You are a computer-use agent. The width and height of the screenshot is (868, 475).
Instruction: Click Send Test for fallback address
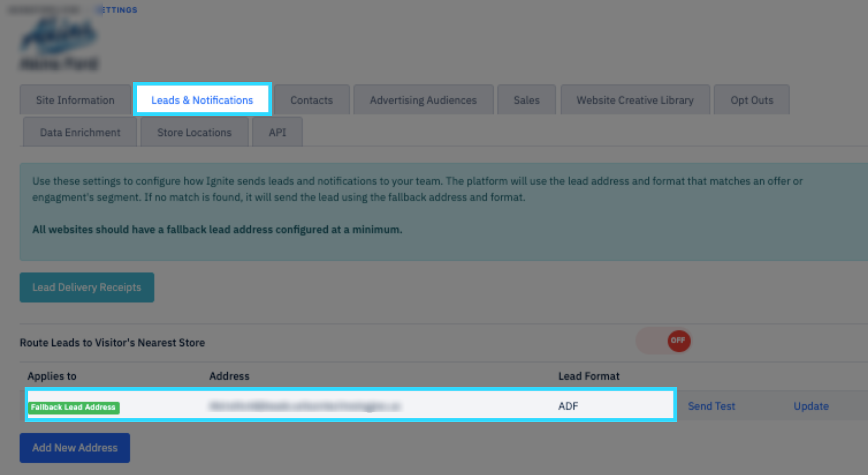711,406
